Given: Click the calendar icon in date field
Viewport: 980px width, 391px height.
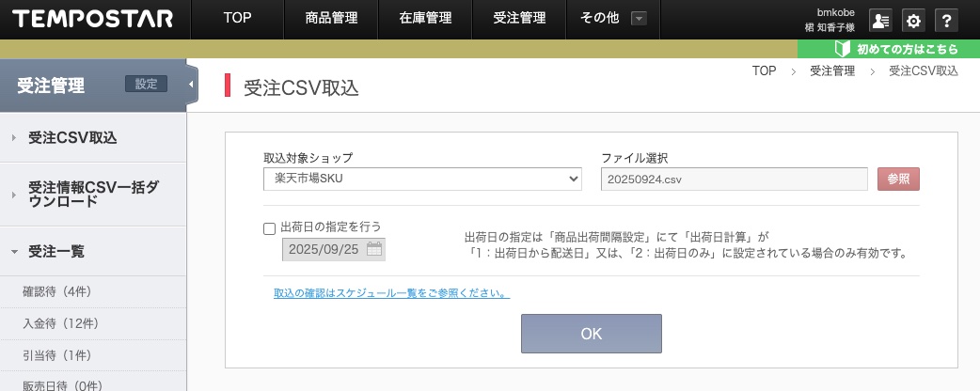Looking at the screenshot, I should click(x=373, y=250).
